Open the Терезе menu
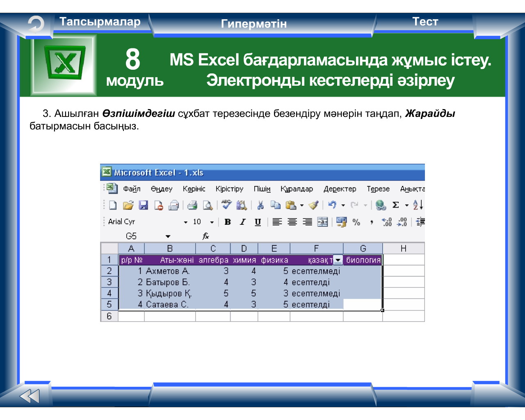 378,189
